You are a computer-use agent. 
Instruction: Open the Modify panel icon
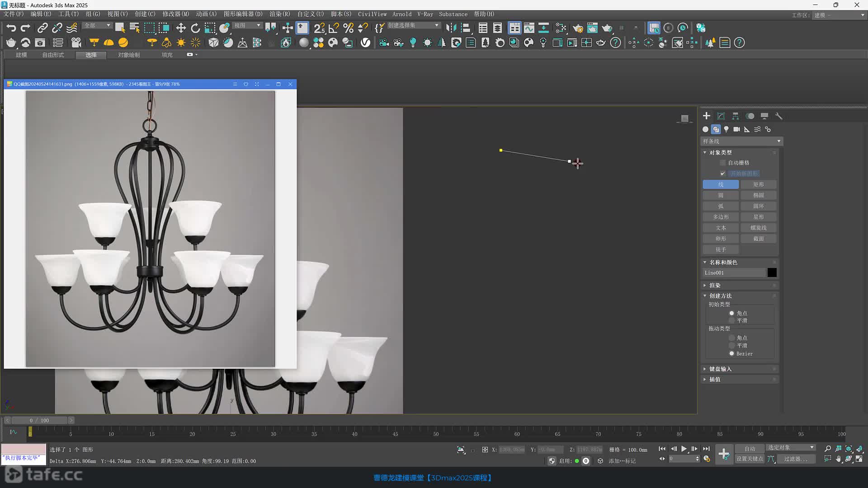pyautogui.click(x=721, y=116)
